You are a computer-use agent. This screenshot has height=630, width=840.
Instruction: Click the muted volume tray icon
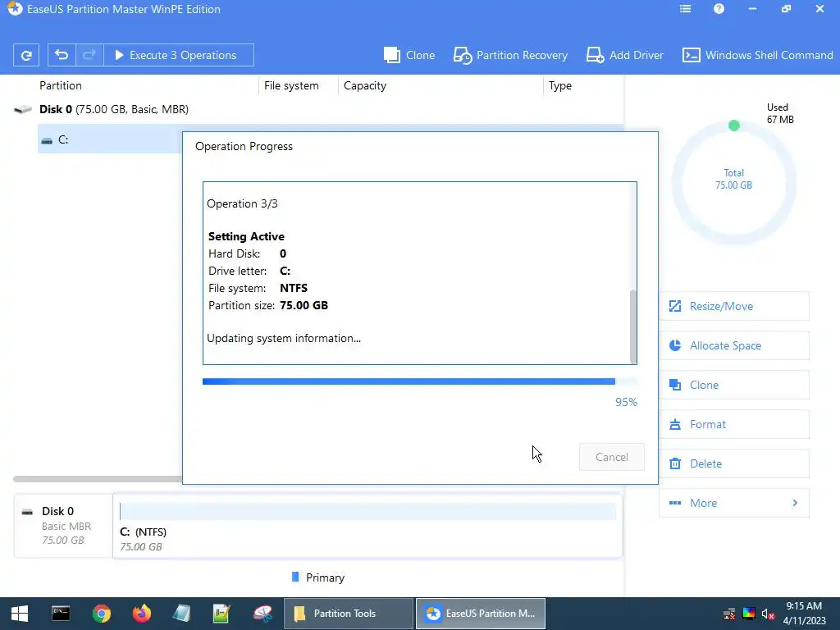click(x=768, y=614)
